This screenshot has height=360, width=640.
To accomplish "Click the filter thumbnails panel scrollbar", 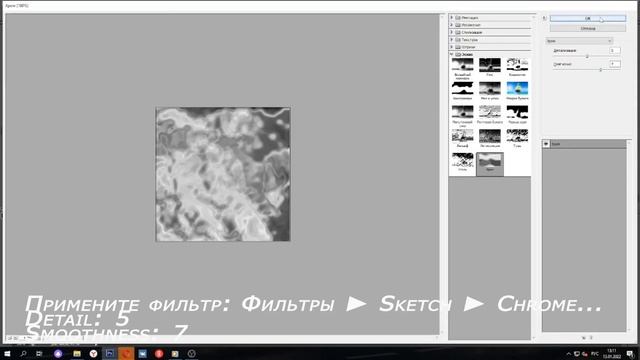I will coord(533,176).
